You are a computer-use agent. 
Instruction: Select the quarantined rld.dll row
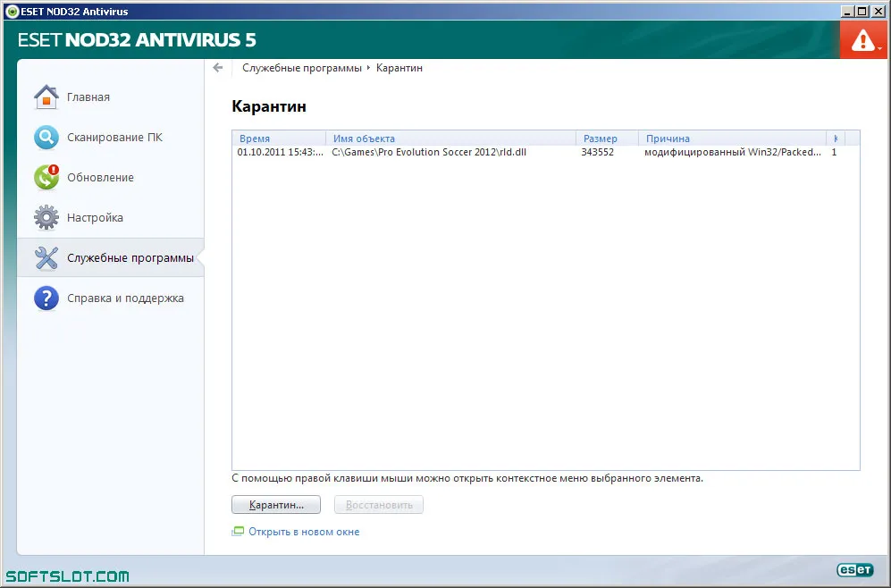pyautogui.click(x=545, y=152)
